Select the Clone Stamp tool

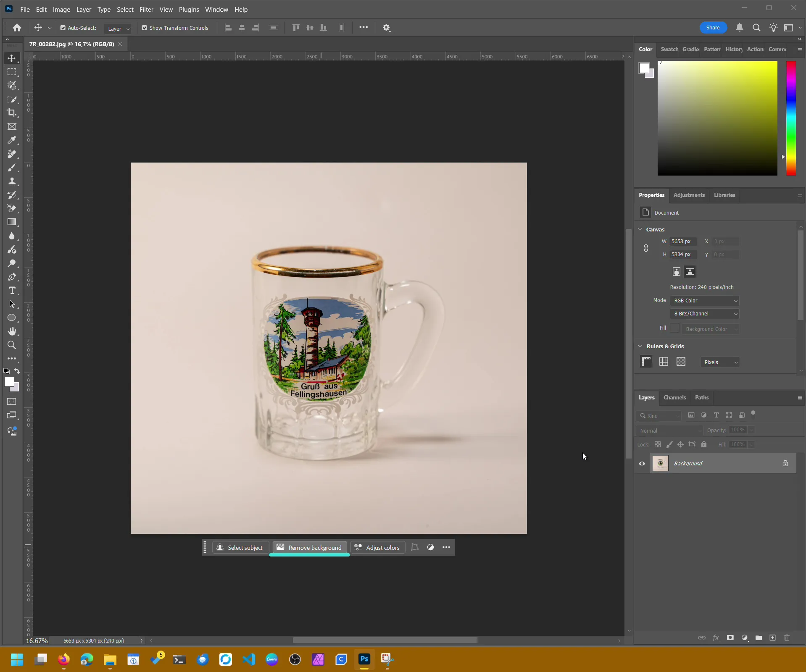(x=12, y=181)
